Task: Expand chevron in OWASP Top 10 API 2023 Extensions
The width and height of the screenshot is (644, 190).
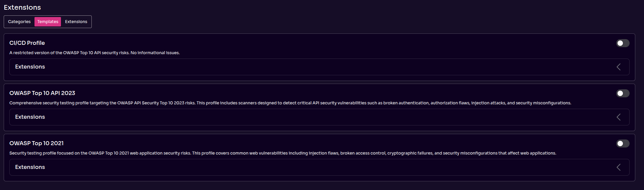Action: [619, 117]
